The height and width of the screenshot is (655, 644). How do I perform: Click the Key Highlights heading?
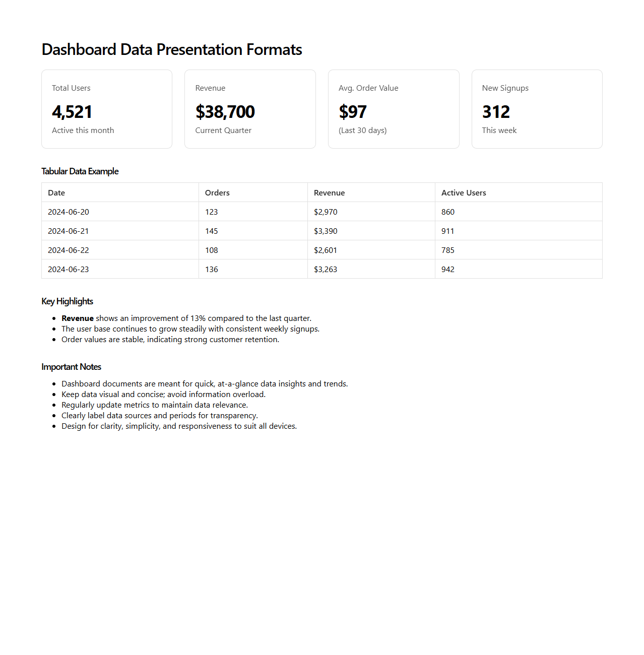pyautogui.click(x=68, y=301)
